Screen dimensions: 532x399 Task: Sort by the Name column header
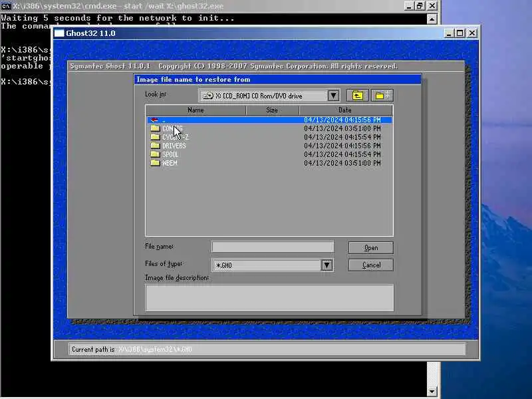click(196, 110)
